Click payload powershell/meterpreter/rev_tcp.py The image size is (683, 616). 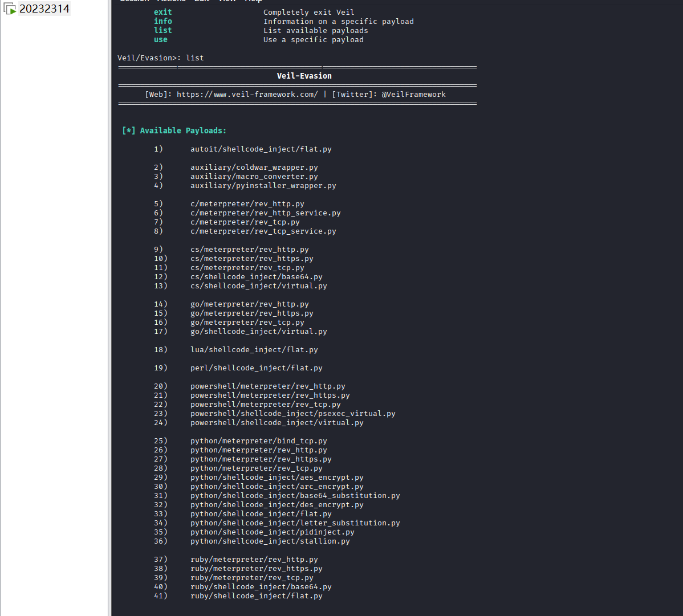point(266,405)
